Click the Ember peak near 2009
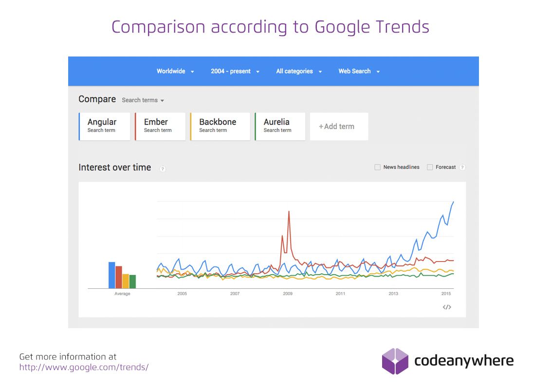The image size is (533, 392). point(289,212)
